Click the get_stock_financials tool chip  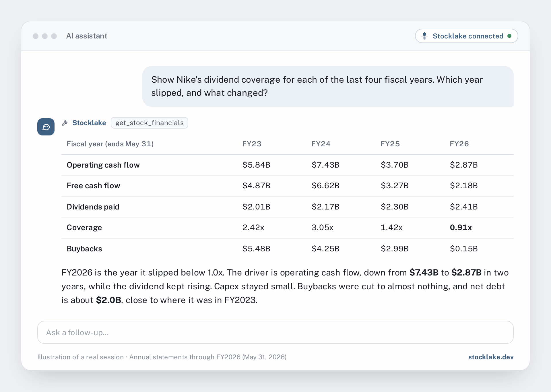(150, 123)
